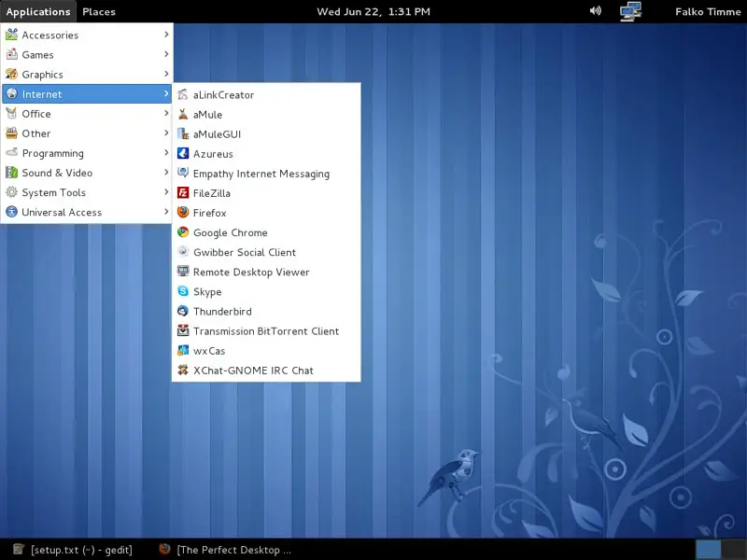Click the wxCas icon

pos(183,351)
